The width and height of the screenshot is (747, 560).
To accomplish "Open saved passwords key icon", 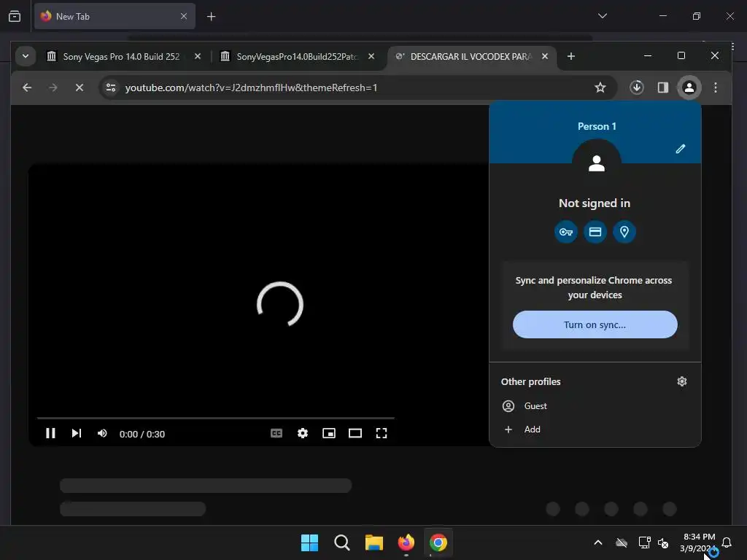I will pyautogui.click(x=566, y=232).
